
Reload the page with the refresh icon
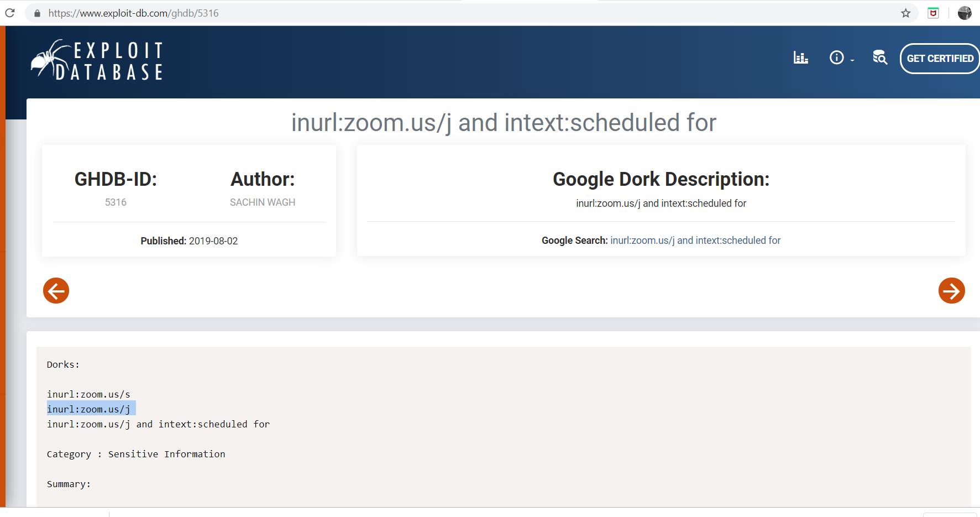(10, 13)
